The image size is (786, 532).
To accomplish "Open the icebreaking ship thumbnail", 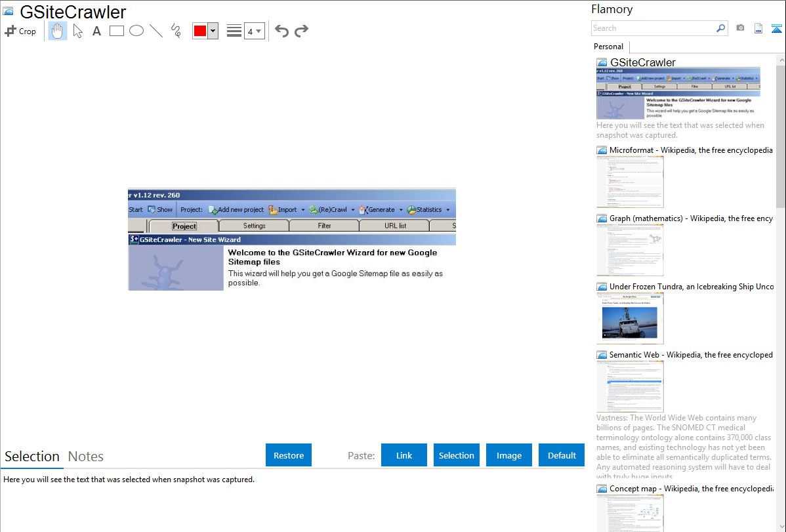I will (630, 318).
